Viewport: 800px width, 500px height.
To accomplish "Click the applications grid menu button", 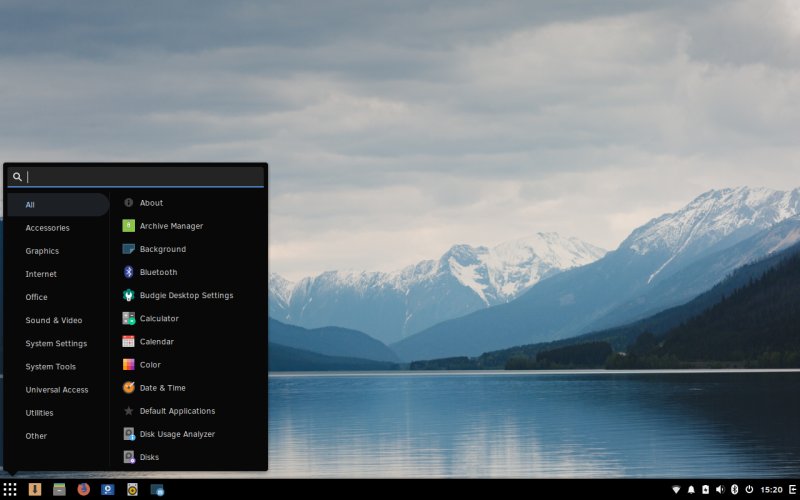I will click(10, 489).
